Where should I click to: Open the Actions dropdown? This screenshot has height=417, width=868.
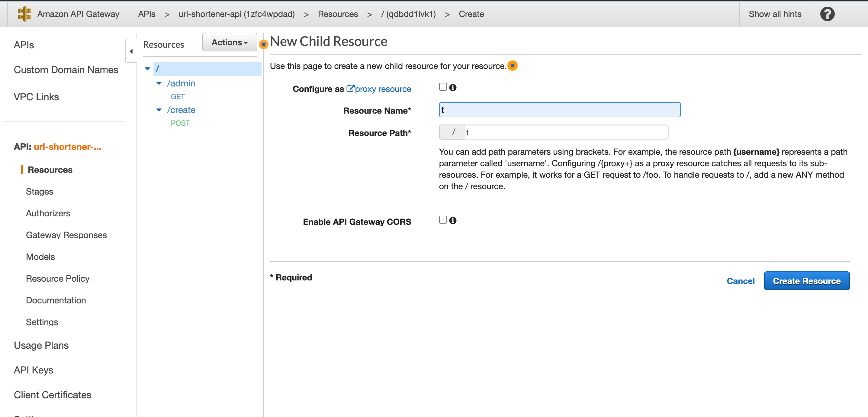[x=230, y=42]
